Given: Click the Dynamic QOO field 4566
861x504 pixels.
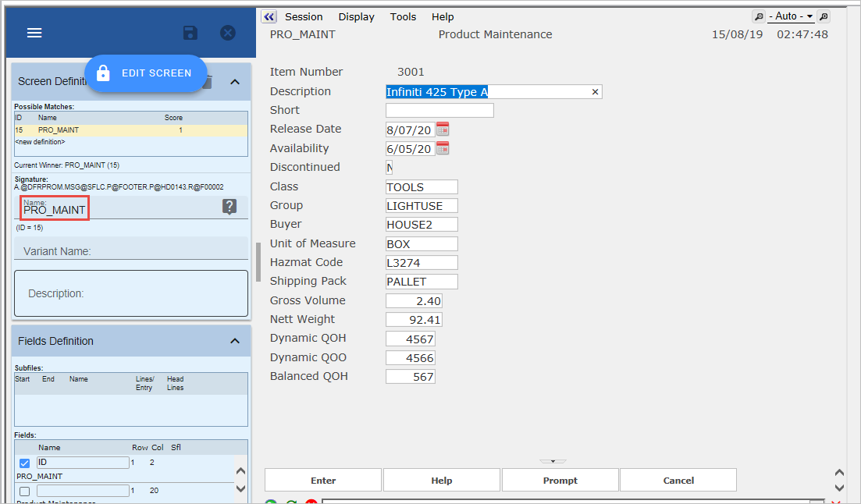Looking at the screenshot, I should (x=411, y=358).
